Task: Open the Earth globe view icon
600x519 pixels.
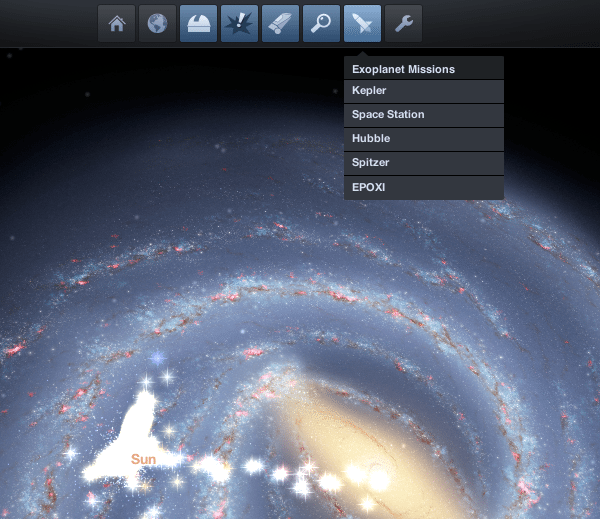Action: tap(158, 24)
